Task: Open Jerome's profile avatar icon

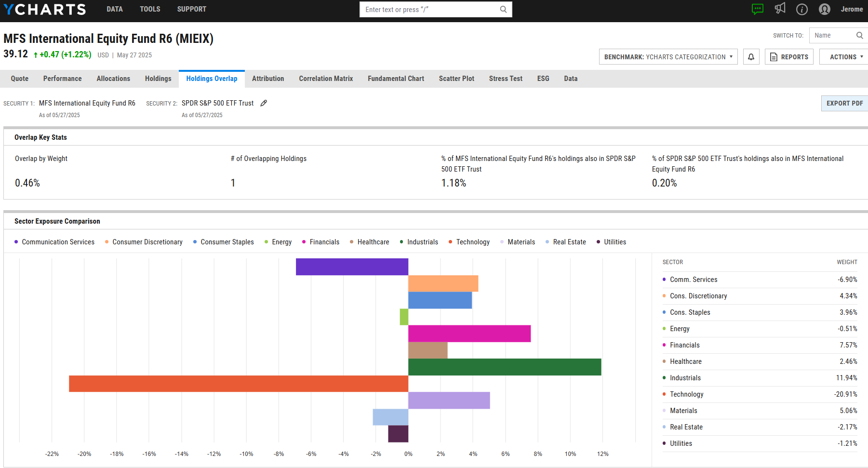Action: (824, 9)
